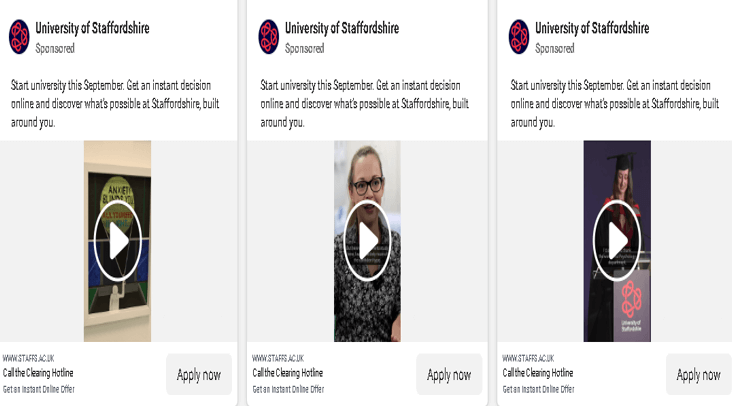This screenshot has width=732, height=406.
Task: Click University of Staffordshire logo in left ad
Action: point(19,36)
